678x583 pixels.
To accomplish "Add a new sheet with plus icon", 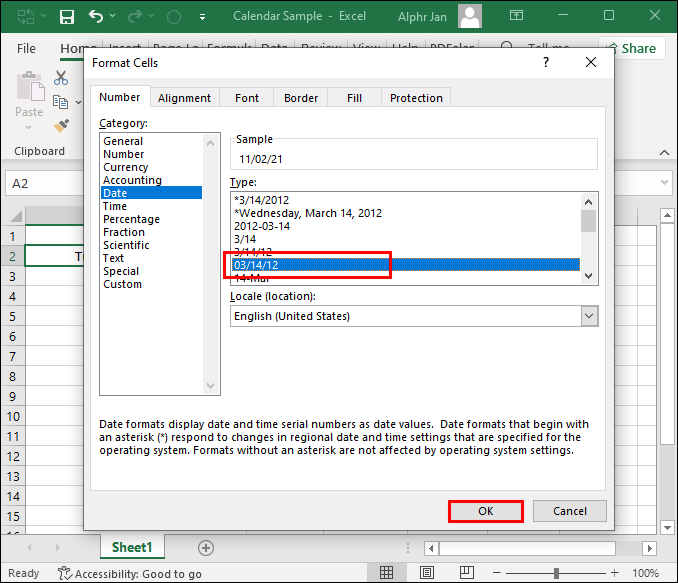I will [x=206, y=547].
